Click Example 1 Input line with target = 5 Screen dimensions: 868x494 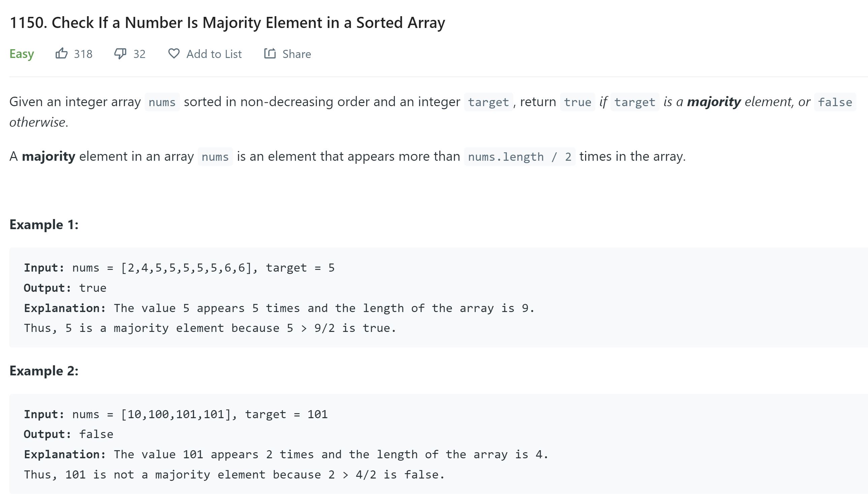179,268
